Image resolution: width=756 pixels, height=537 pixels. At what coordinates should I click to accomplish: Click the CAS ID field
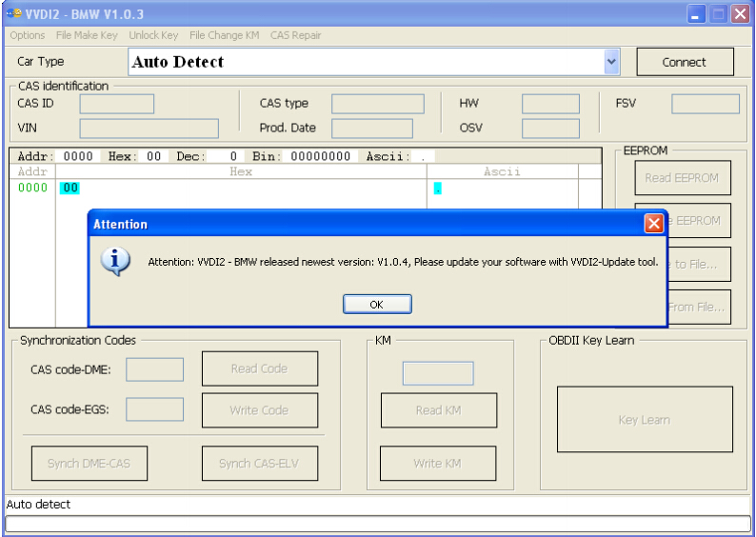(117, 104)
